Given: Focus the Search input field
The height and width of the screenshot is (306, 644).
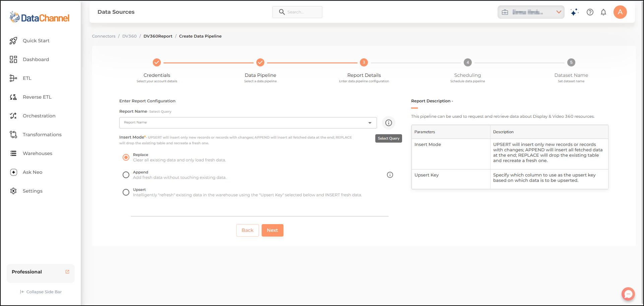Looking at the screenshot, I should [x=297, y=12].
